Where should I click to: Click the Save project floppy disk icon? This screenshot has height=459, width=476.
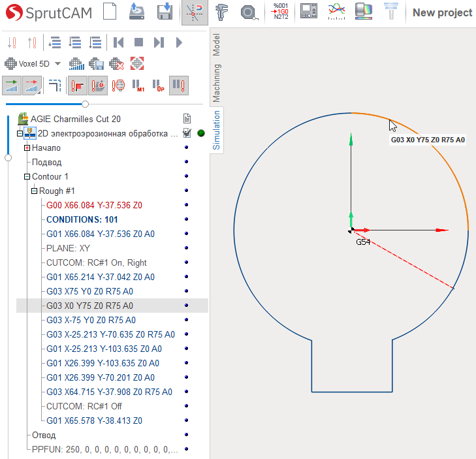(x=165, y=12)
